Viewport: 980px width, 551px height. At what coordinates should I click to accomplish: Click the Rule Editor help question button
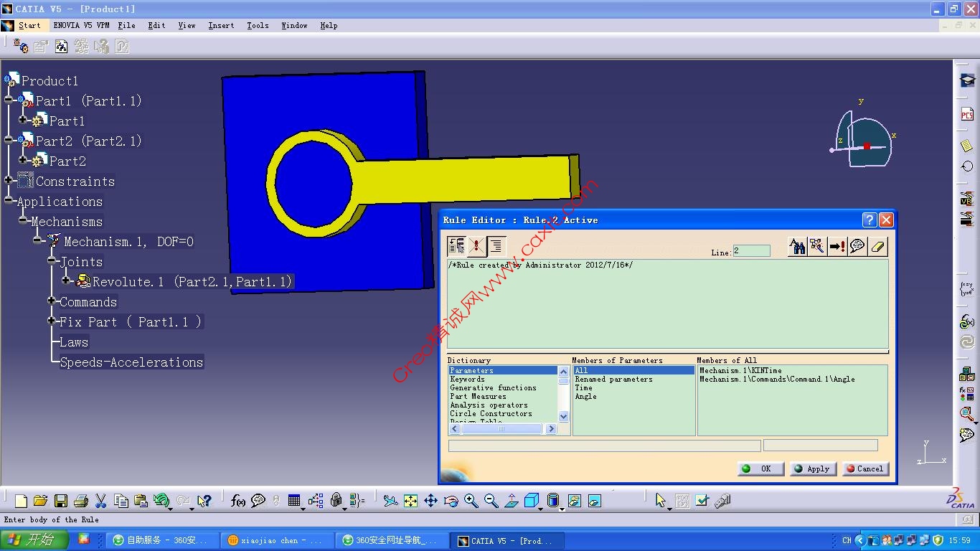pos(869,220)
